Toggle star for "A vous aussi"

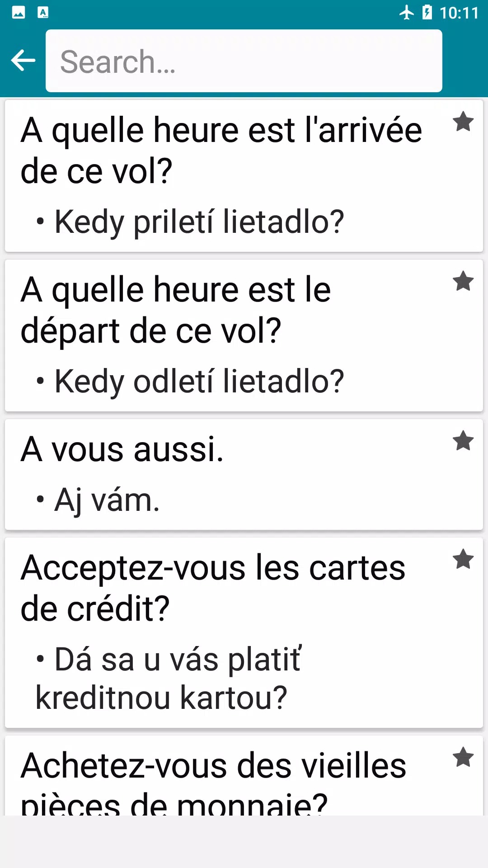click(463, 441)
